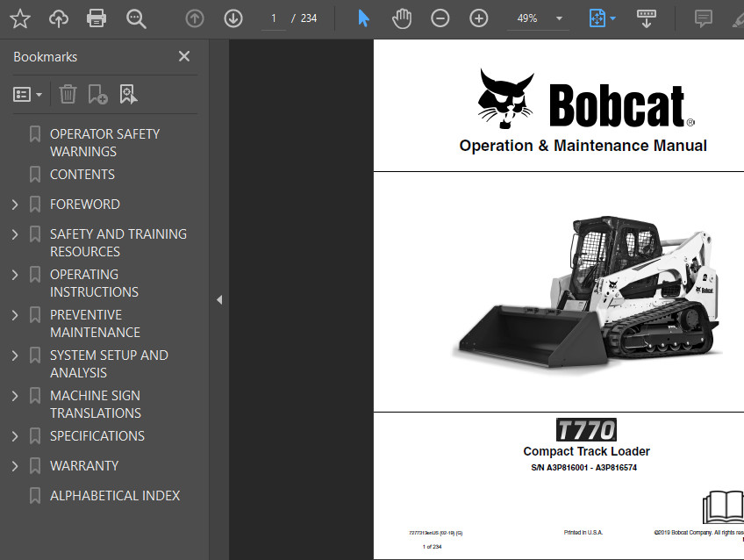Screen dimensions: 744x560
Task: Open SAFETY AND TRAINING RESOURCES bookmark
Action: tap(118, 242)
